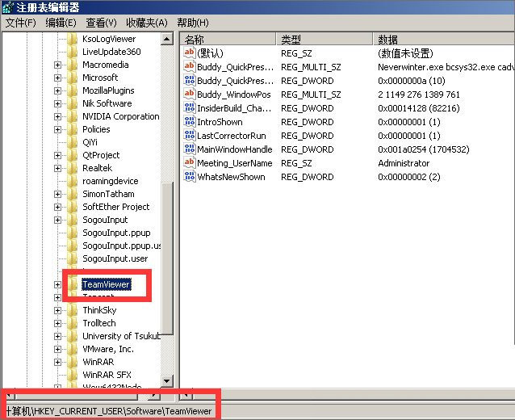Click the Policies folder icon

click(73, 129)
